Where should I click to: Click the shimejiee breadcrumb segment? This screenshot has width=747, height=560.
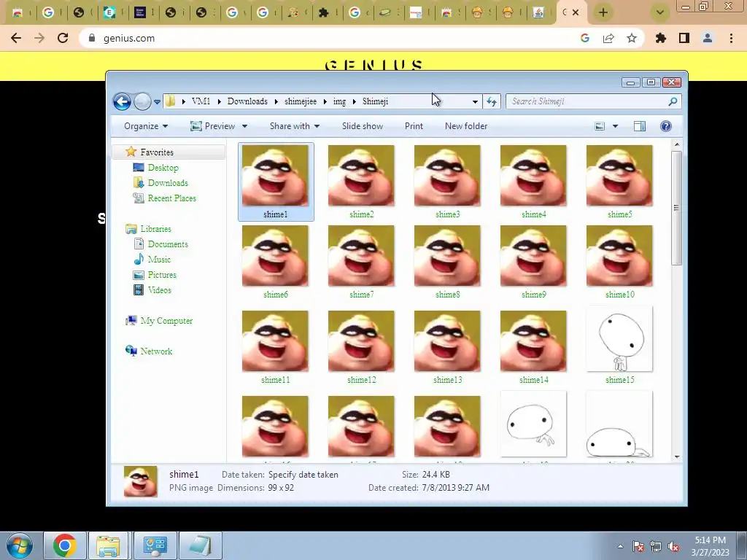pyautogui.click(x=300, y=101)
